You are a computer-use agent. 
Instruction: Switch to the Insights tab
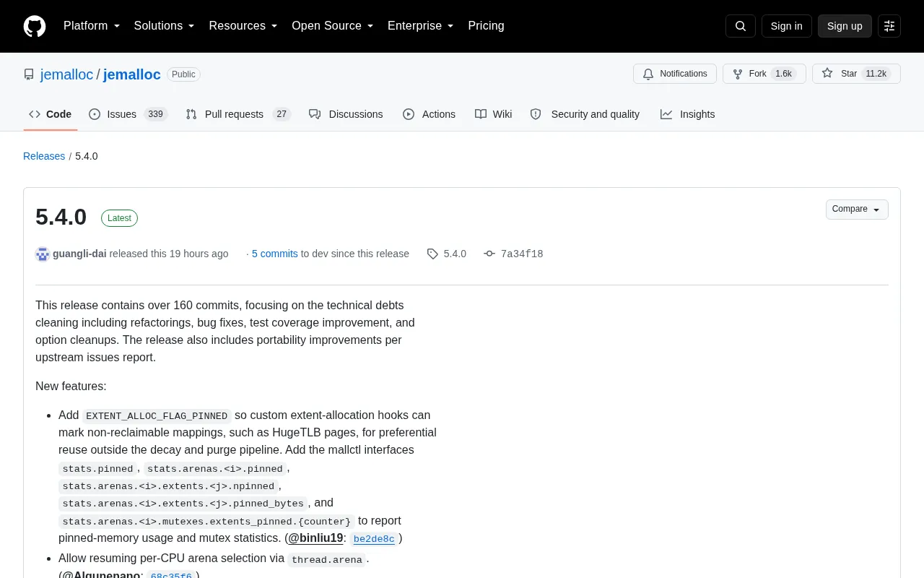coord(687,114)
